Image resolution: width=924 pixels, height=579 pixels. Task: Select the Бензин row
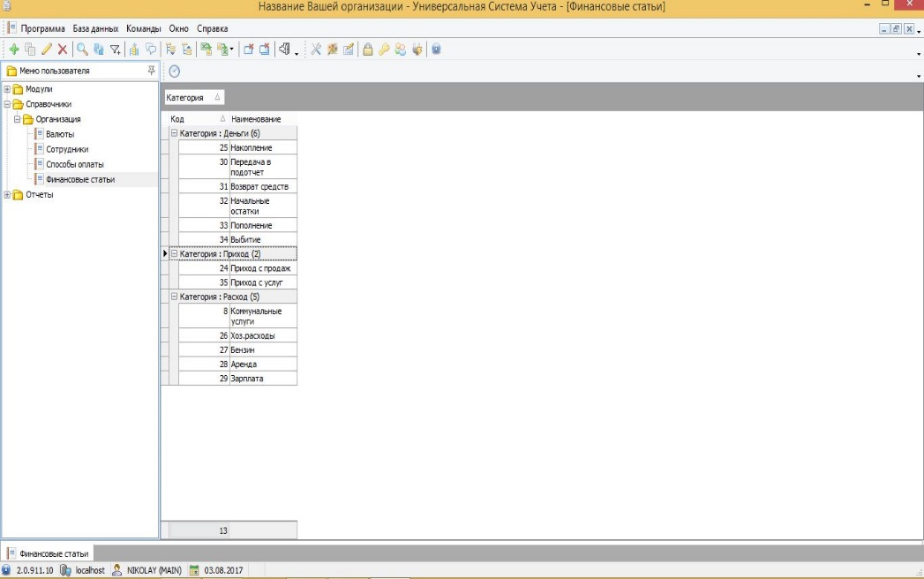tap(237, 350)
